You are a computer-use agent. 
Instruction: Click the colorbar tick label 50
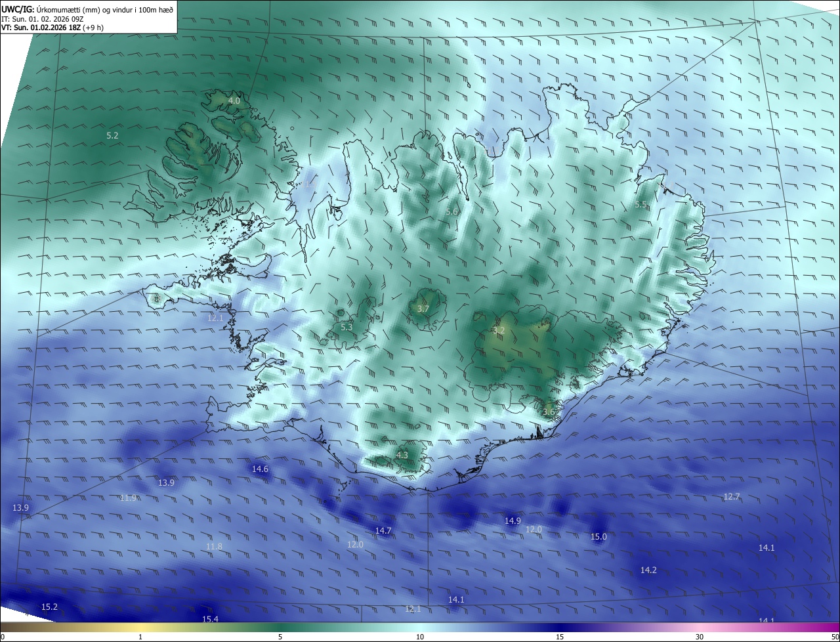coord(835,637)
